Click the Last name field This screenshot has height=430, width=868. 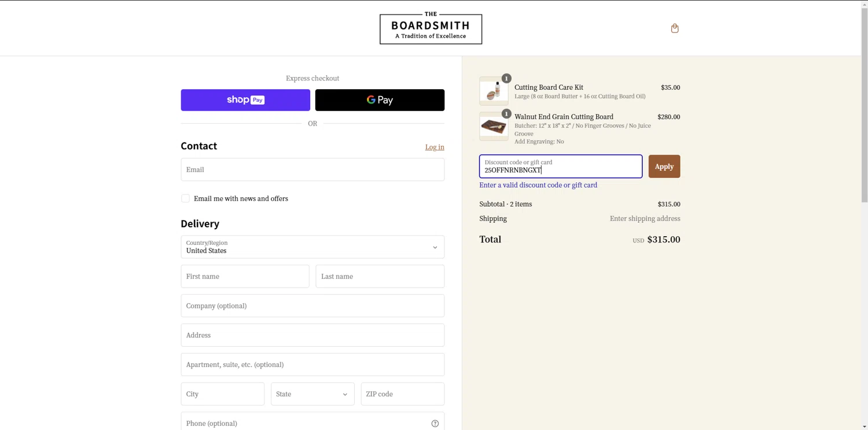pos(380,277)
